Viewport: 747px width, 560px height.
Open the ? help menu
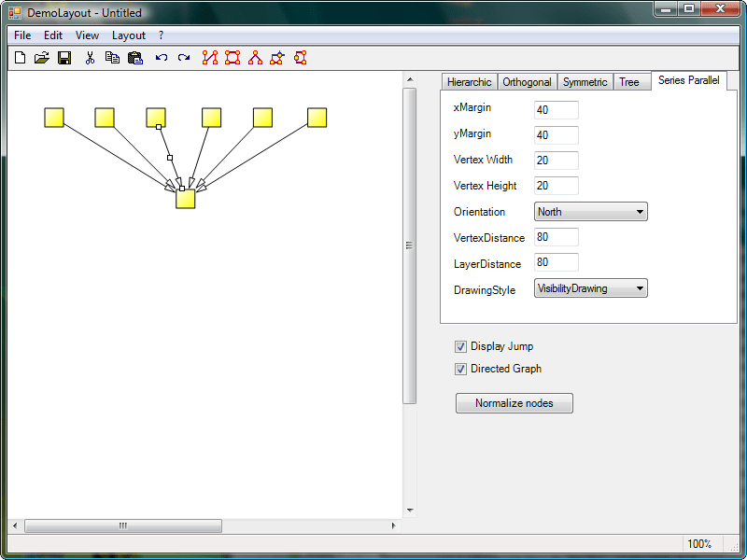(x=161, y=35)
